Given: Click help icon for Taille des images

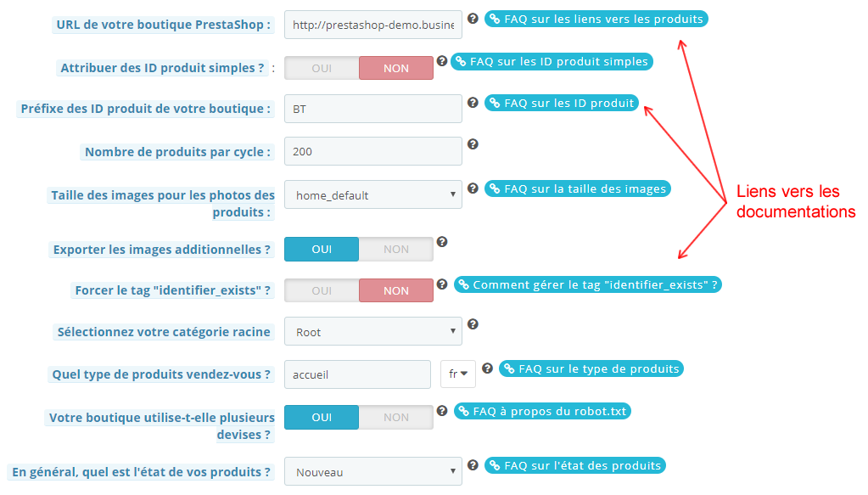Looking at the screenshot, I should click(x=473, y=187).
